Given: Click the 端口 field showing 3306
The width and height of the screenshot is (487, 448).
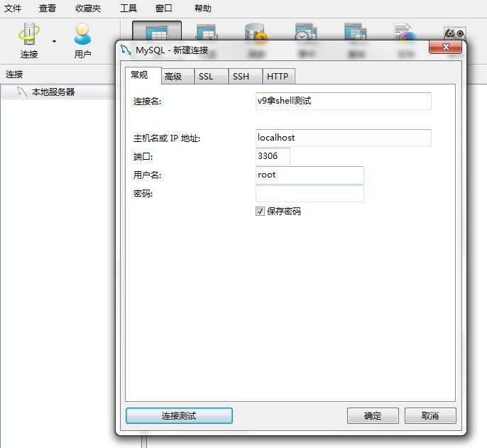Looking at the screenshot, I should click(x=273, y=156).
